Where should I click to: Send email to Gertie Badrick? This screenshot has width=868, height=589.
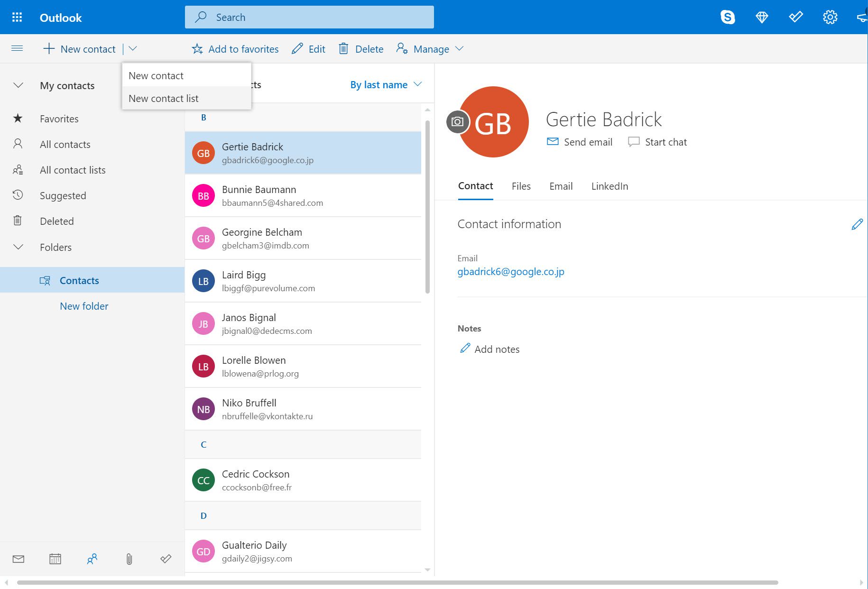pyautogui.click(x=579, y=142)
